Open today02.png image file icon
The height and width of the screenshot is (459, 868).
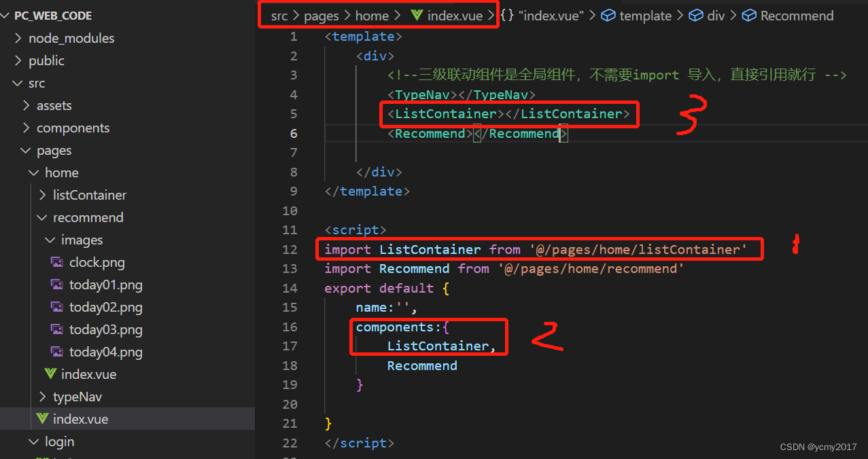(58, 307)
